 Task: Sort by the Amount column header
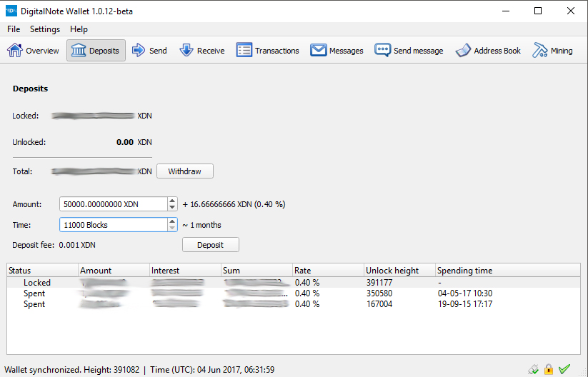(114, 270)
